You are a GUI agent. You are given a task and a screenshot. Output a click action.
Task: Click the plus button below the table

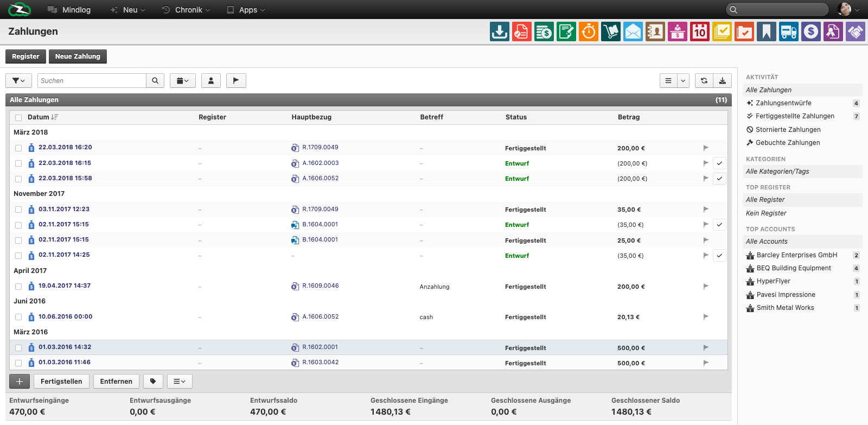pyautogui.click(x=20, y=381)
